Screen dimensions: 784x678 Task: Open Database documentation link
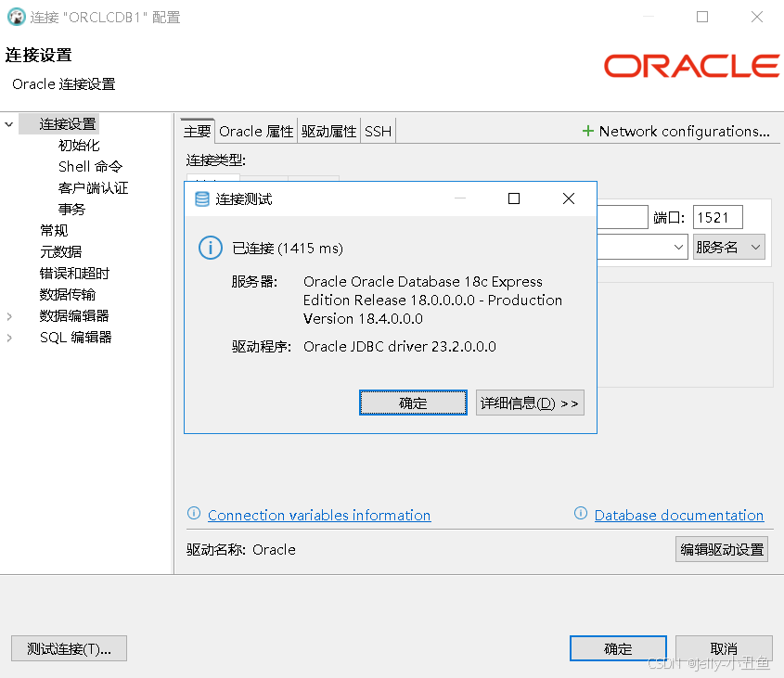click(678, 515)
